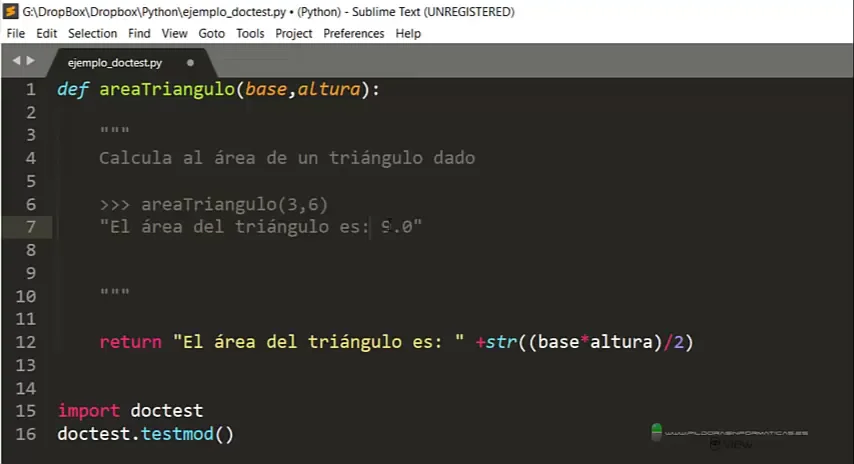854x464 pixels.
Task: Open the Goto menu
Action: coord(211,33)
